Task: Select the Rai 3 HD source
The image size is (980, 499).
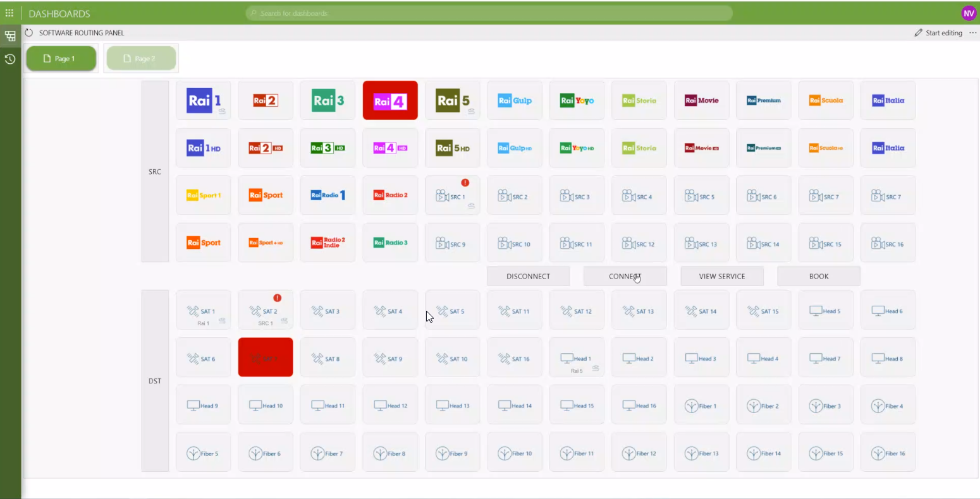Action: point(328,148)
